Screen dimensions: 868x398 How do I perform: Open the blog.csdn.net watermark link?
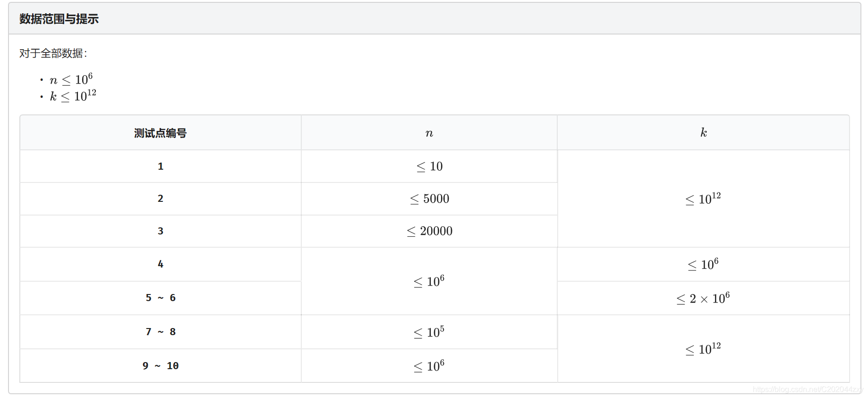click(x=808, y=389)
